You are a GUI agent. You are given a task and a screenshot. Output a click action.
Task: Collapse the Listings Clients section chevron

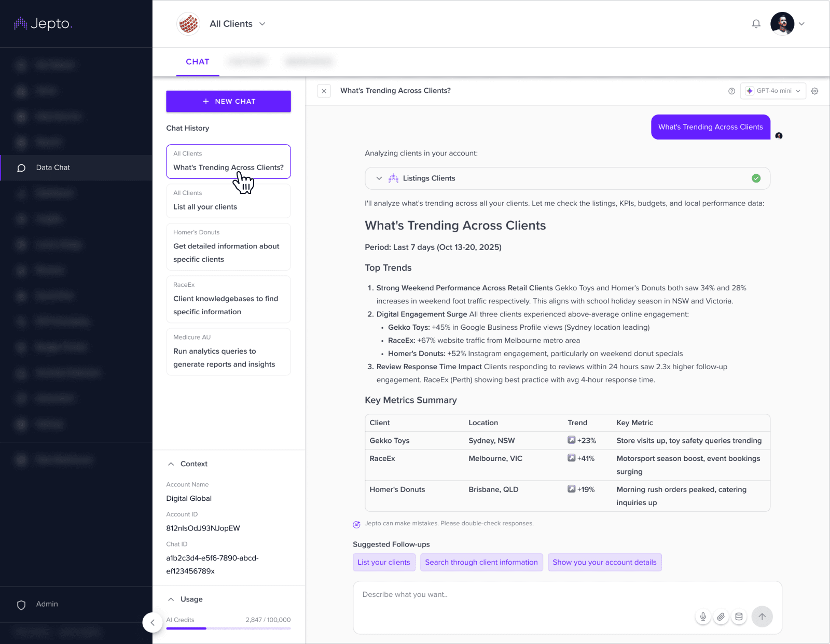(379, 178)
